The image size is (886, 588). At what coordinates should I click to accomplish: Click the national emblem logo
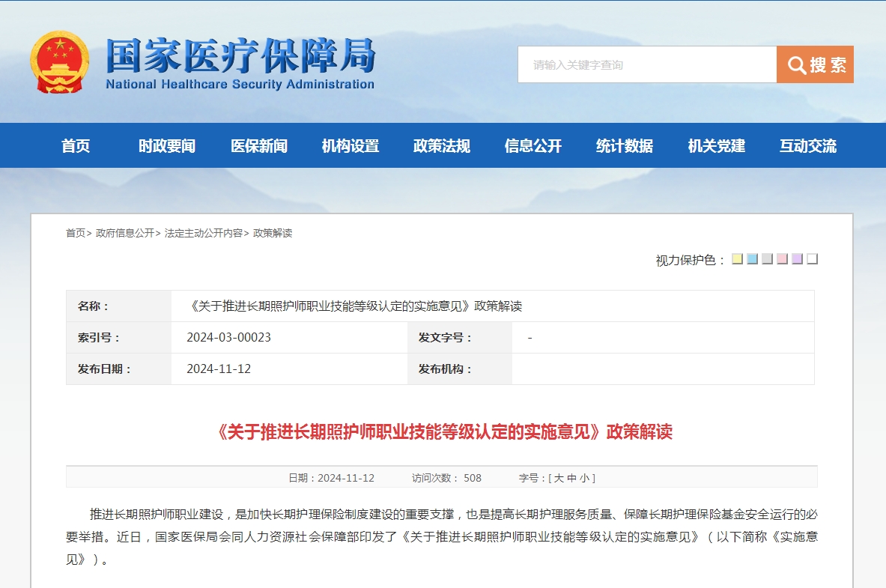pyautogui.click(x=59, y=62)
